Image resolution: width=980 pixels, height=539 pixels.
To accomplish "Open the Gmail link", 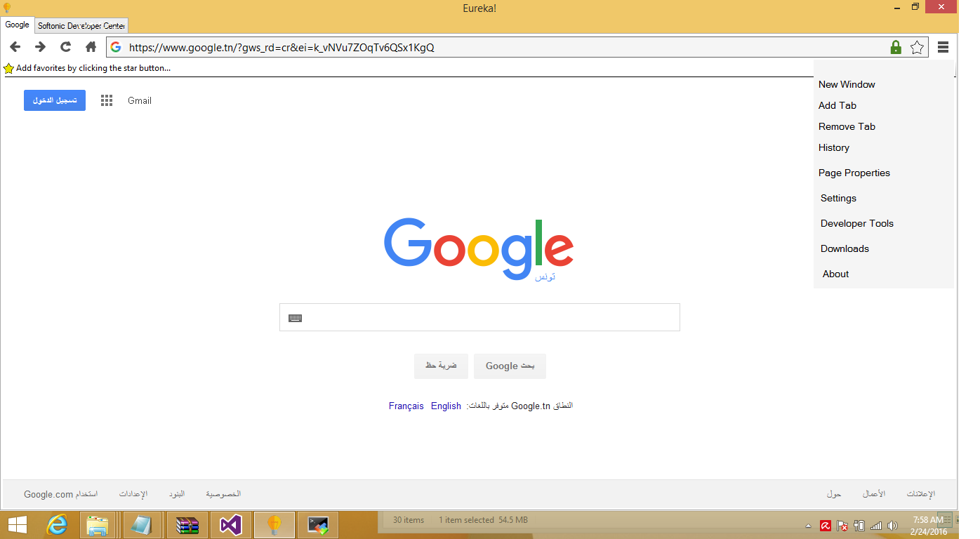I will 140,100.
